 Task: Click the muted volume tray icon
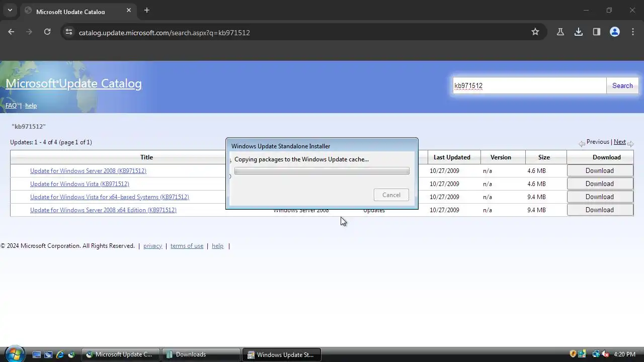[x=605, y=354]
